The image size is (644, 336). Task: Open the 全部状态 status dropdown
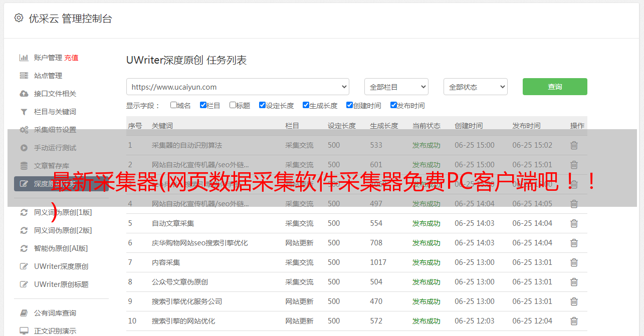click(475, 87)
